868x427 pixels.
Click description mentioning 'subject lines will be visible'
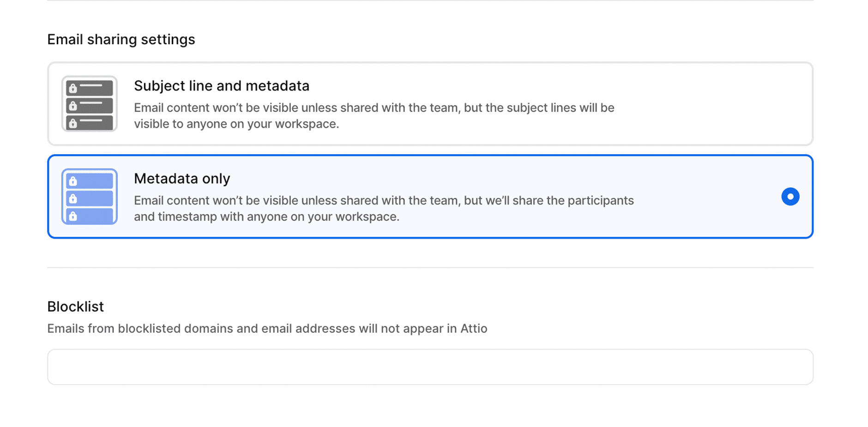(x=374, y=116)
